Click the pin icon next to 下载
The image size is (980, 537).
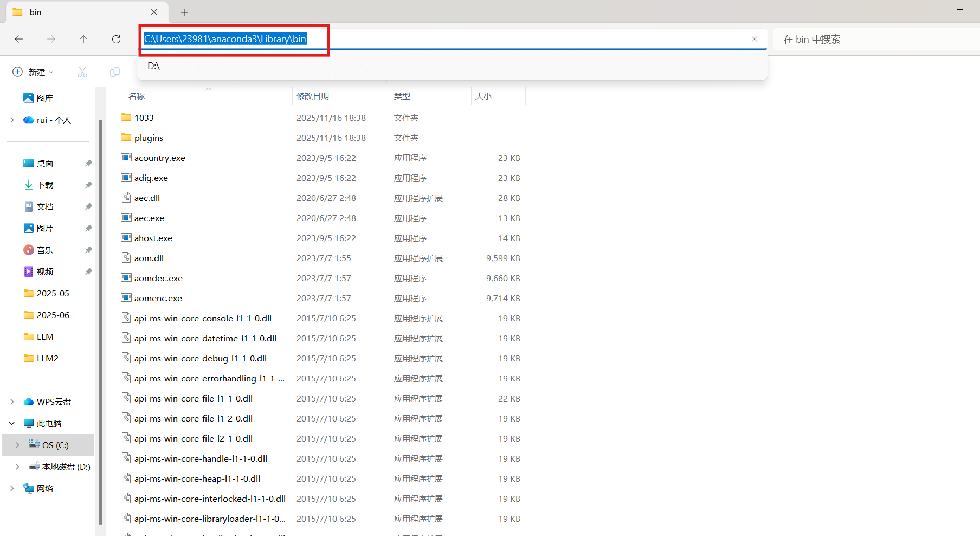(x=88, y=185)
